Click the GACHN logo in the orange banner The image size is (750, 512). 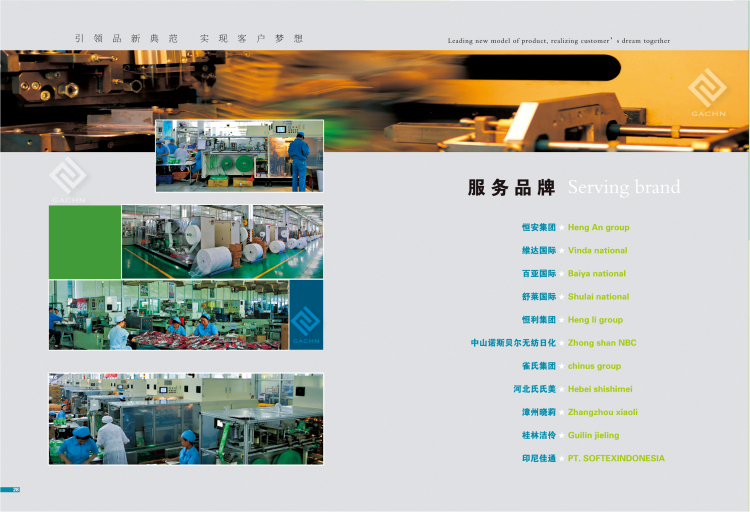coord(707,93)
